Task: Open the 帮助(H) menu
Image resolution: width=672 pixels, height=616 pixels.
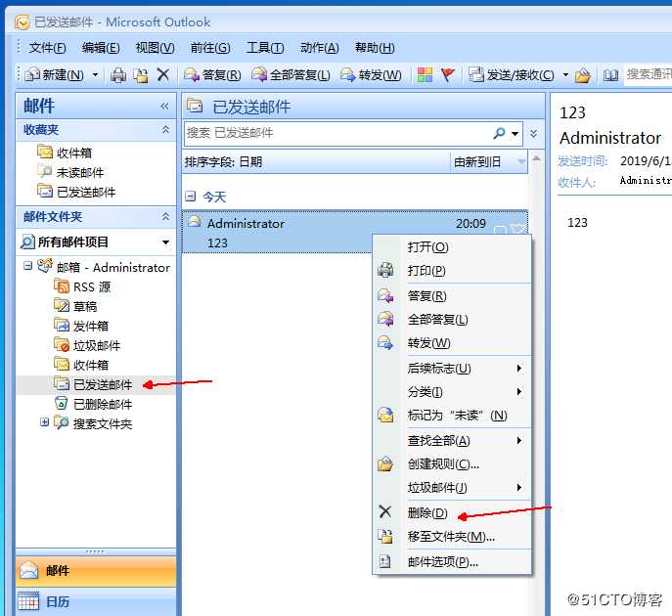Action: point(375,48)
